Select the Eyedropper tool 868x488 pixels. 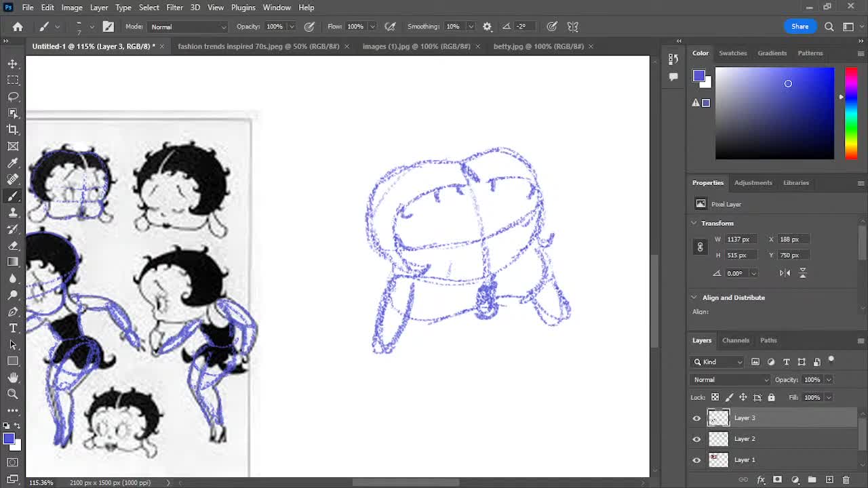(13, 163)
